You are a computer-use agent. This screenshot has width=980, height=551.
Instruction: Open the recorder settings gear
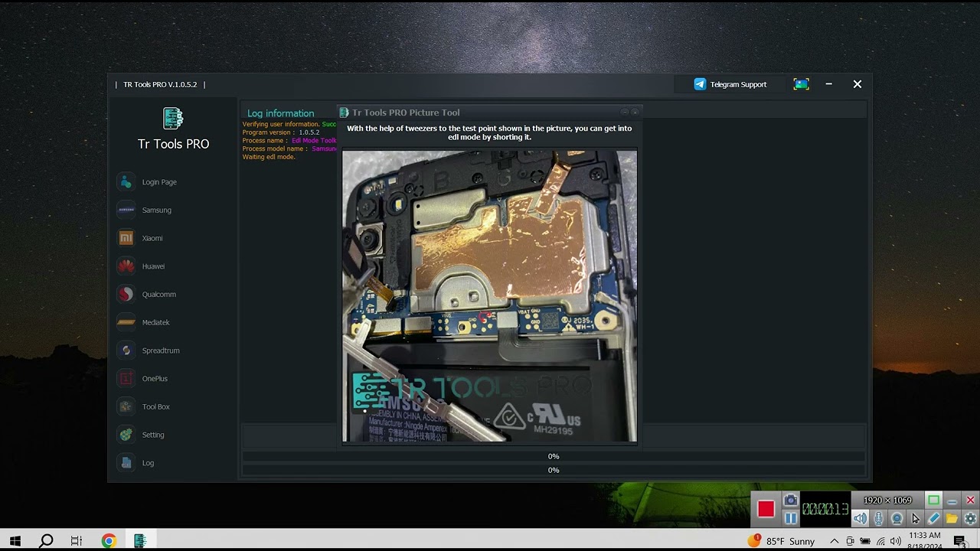[970, 519]
